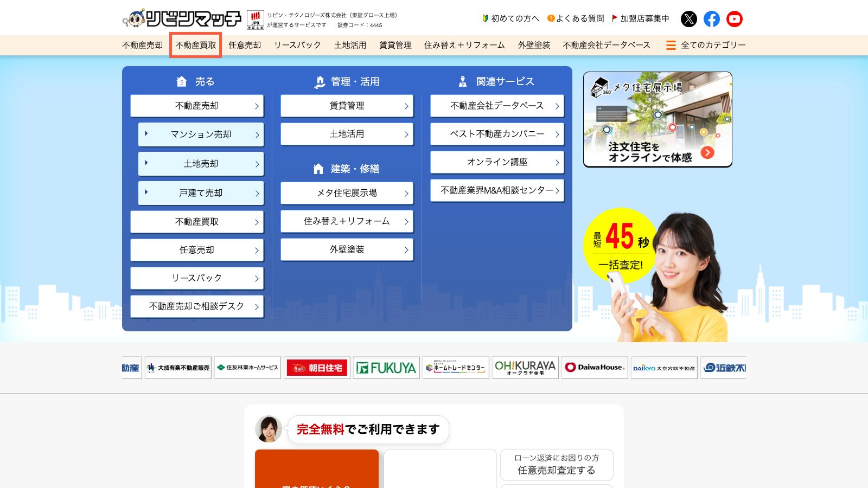The width and height of the screenshot is (868, 488).
Task: Click リースバック button in 売る panel
Action: pos(197,278)
